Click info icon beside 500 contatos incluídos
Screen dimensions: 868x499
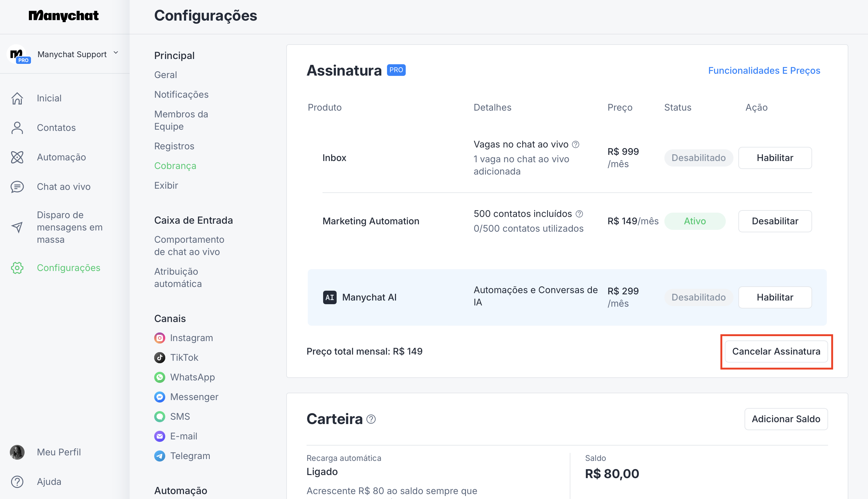pos(579,214)
